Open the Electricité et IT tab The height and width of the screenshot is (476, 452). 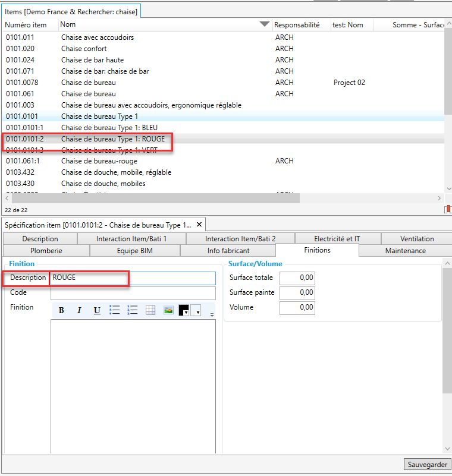[337, 239]
